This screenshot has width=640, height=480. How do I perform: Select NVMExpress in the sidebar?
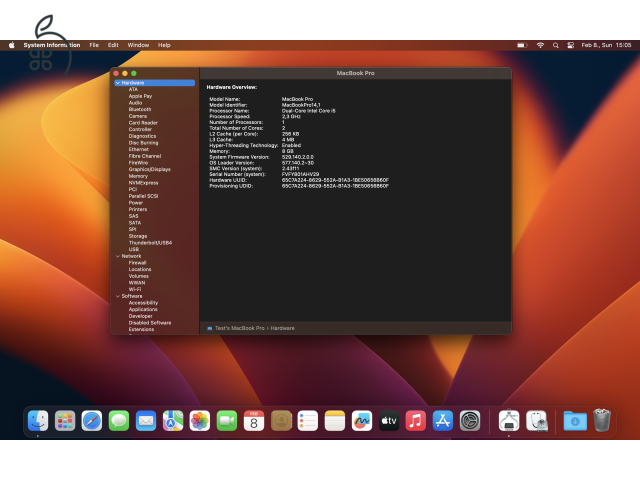[x=143, y=183]
